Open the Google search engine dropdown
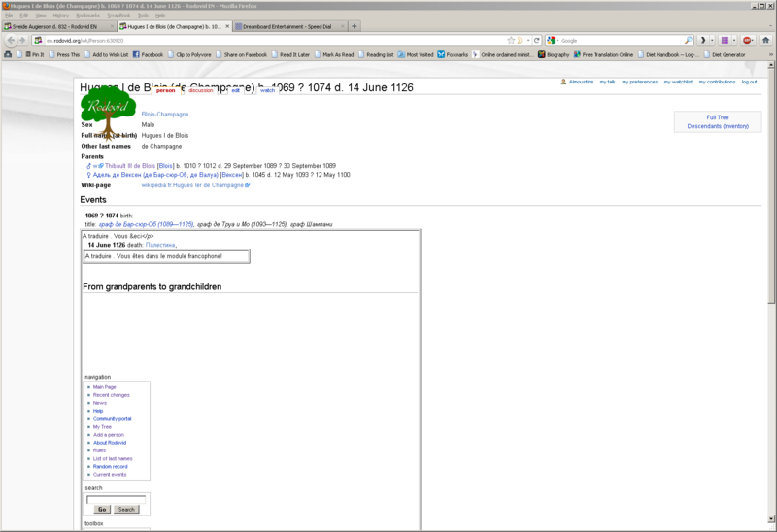 coord(552,41)
